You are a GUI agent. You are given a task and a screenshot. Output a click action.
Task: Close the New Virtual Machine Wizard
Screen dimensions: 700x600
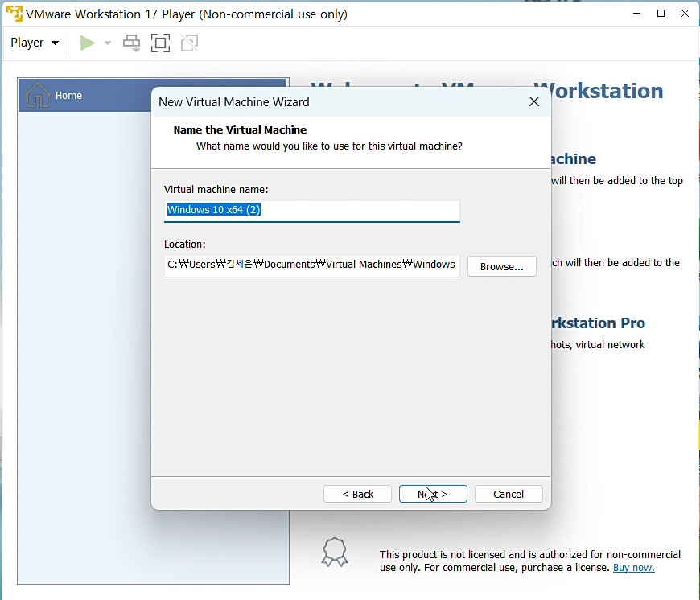[534, 101]
